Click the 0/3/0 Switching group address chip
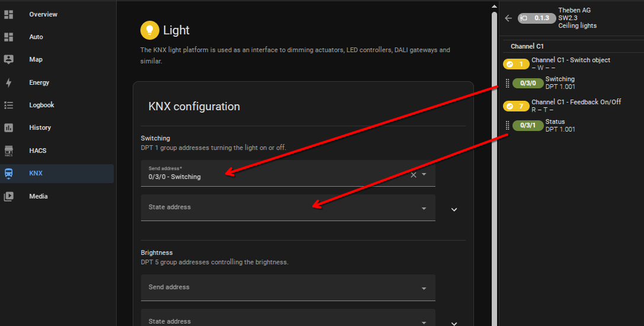644x326 pixels. coord(528,83)
